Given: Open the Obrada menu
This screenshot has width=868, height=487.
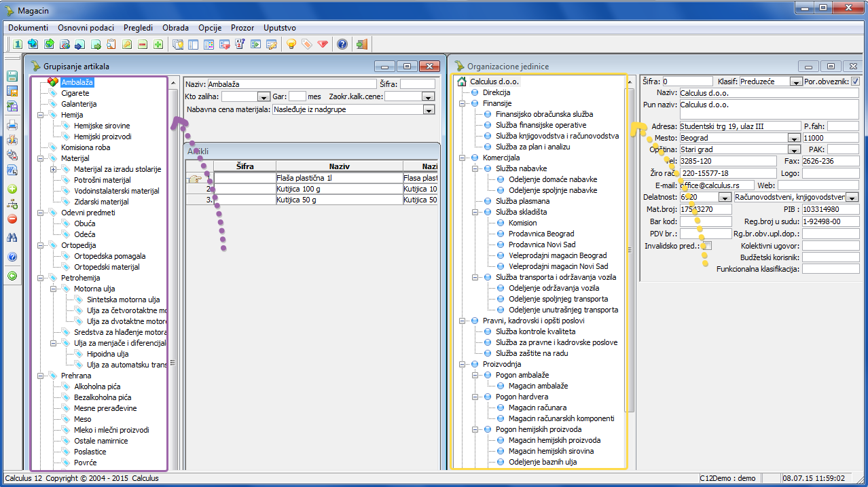Looking at the screenshot, I should 175,28.
